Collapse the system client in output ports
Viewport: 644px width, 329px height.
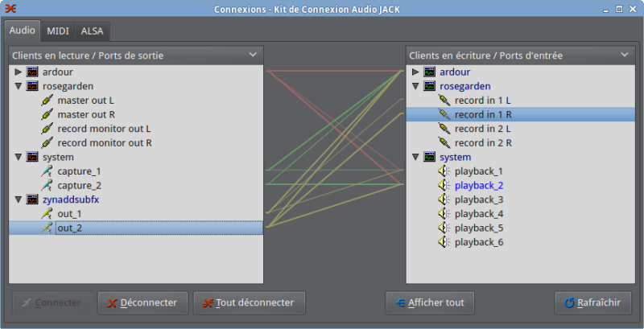coord(18,157)
